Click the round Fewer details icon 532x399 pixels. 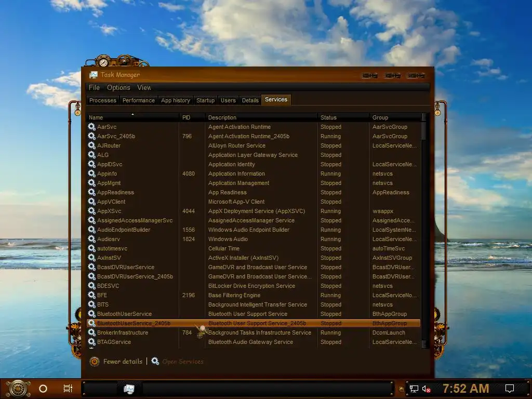pos(95,362)
